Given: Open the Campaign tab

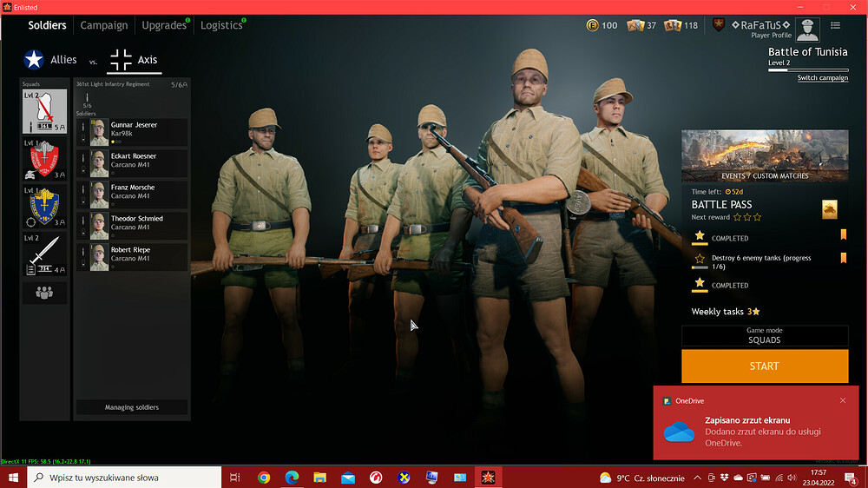Looking at the screenshot, I should coord(103,25).
